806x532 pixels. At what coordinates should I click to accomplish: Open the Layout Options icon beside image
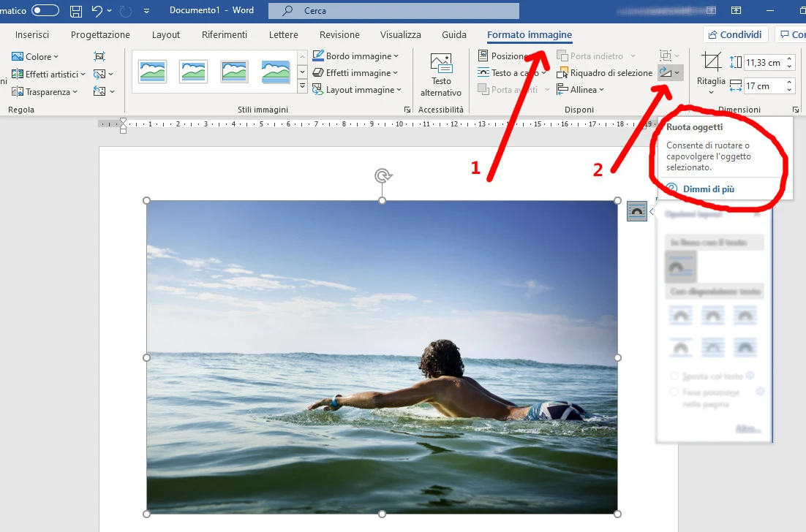[637, 211]
